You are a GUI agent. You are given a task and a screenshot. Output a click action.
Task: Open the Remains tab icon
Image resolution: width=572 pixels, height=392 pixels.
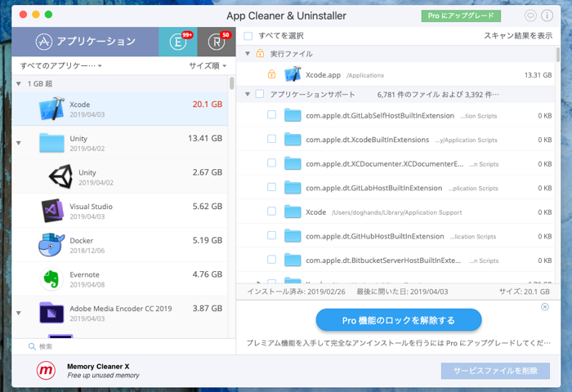(x=217, y=42)
